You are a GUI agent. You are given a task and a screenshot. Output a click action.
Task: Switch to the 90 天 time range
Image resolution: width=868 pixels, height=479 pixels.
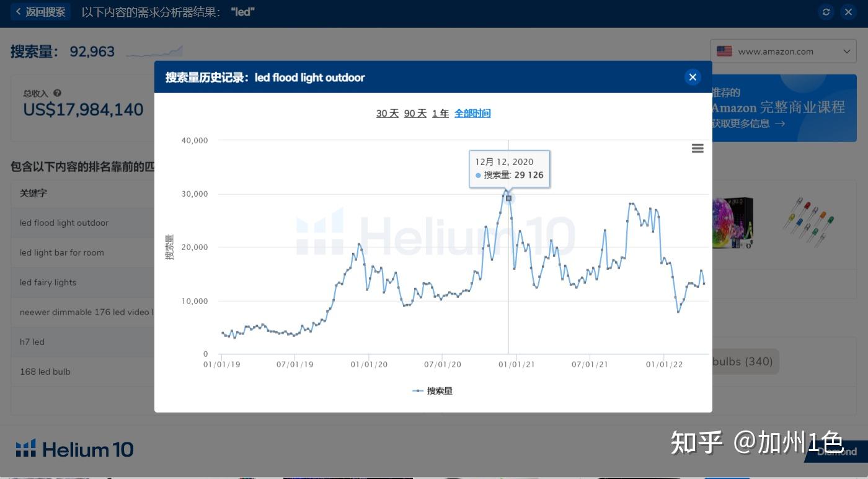(x=415, y=114)
